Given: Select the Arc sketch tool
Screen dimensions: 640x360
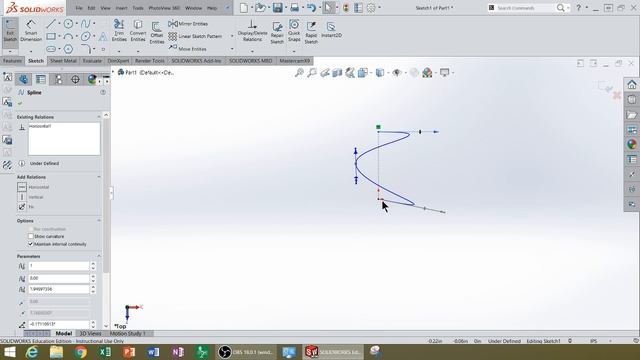Looking at the screenshot, I should 68,36.
